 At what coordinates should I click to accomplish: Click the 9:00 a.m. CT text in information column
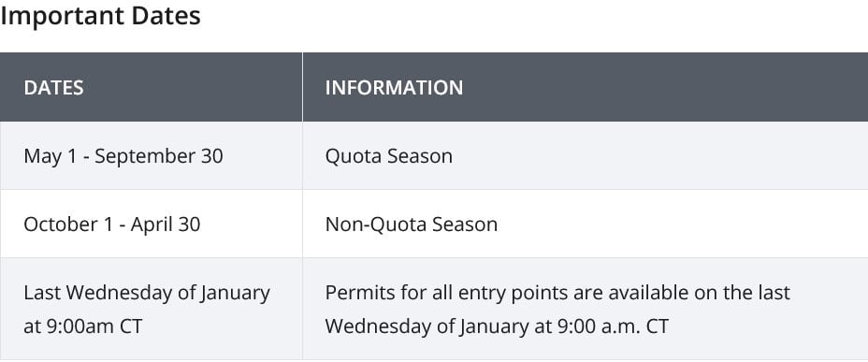pos(611,326)
